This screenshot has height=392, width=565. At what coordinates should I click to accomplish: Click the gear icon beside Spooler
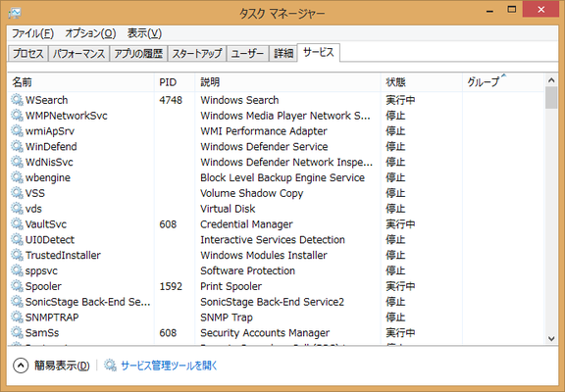coord(17,286)
